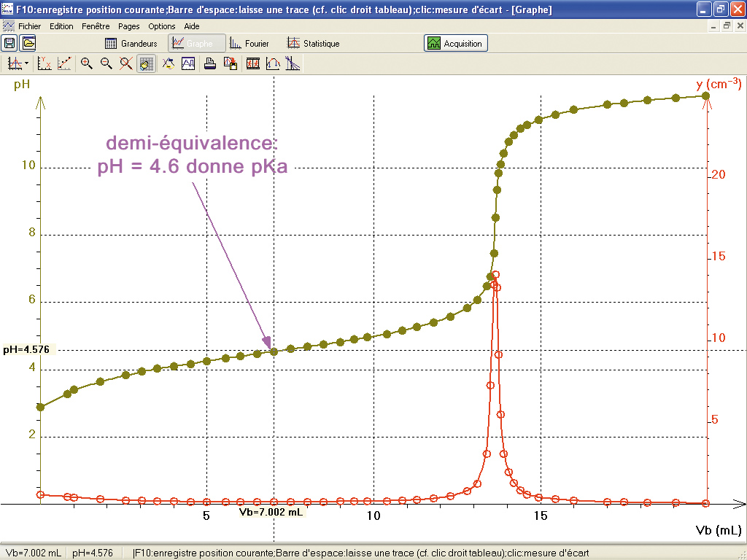The width and height of the screenshot is (747, 560).
Task: Click the crossed-curves icon after the grid button
Action: (169, 63)
